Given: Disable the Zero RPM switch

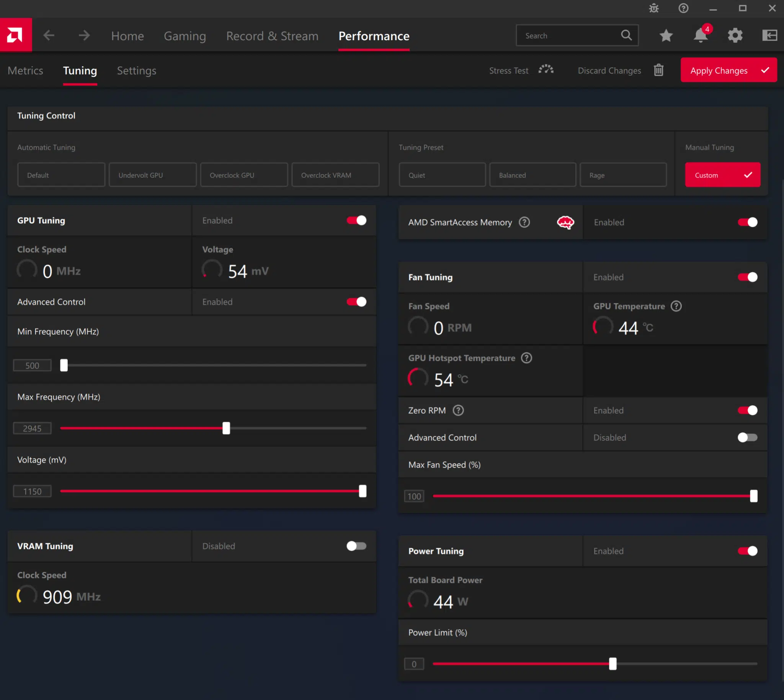Looking at the screenshot, I should tap(748, 410).
